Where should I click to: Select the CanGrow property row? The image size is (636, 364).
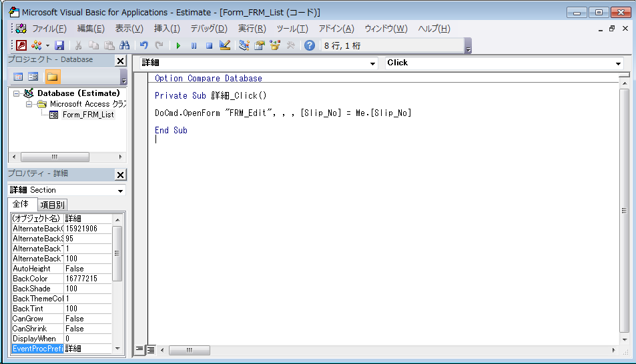point(61,319)
